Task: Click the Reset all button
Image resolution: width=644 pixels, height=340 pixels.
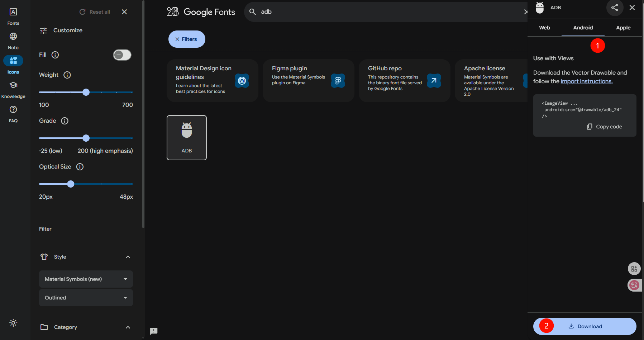Action: (95, 12)
